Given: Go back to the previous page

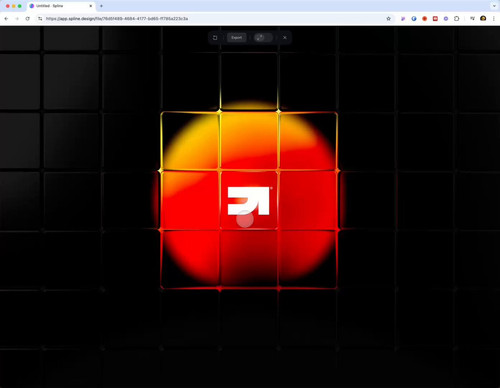Looking at the screenshot, I should 6,19.
